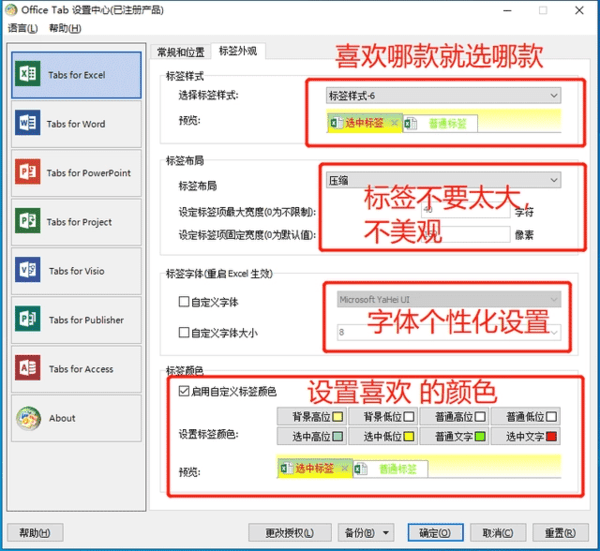
Task: Switch to 标签外观 tab
Action: [x=238, y=51]
